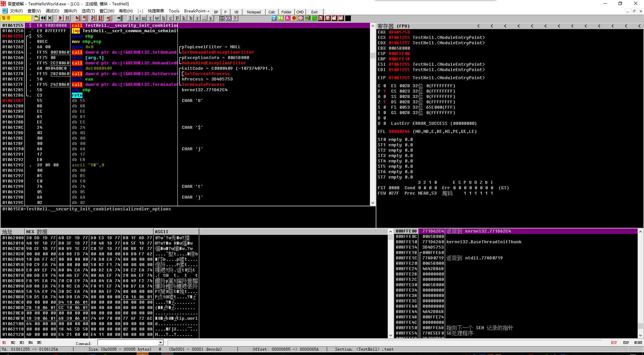644x355 pixels.
Task: Click into the Command input field
Action: (x=128, y=343)
